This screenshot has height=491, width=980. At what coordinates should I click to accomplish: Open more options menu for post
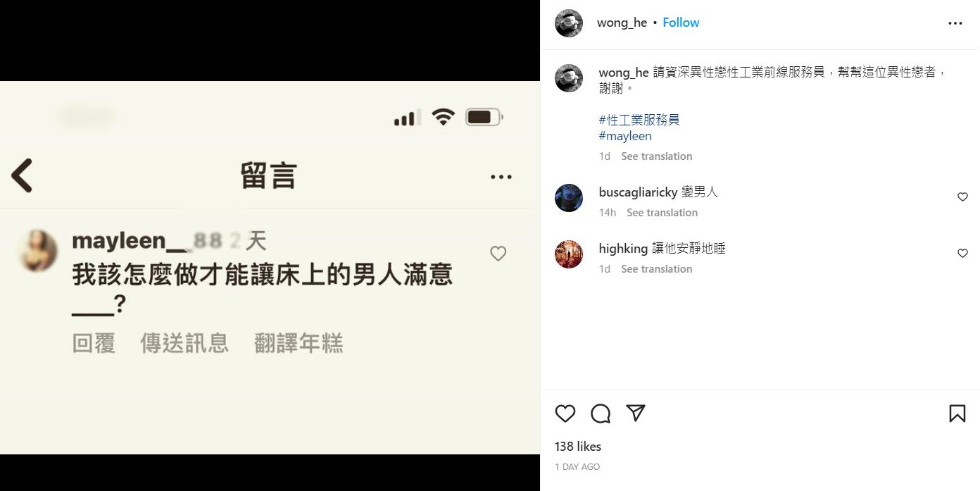(955, 23)
